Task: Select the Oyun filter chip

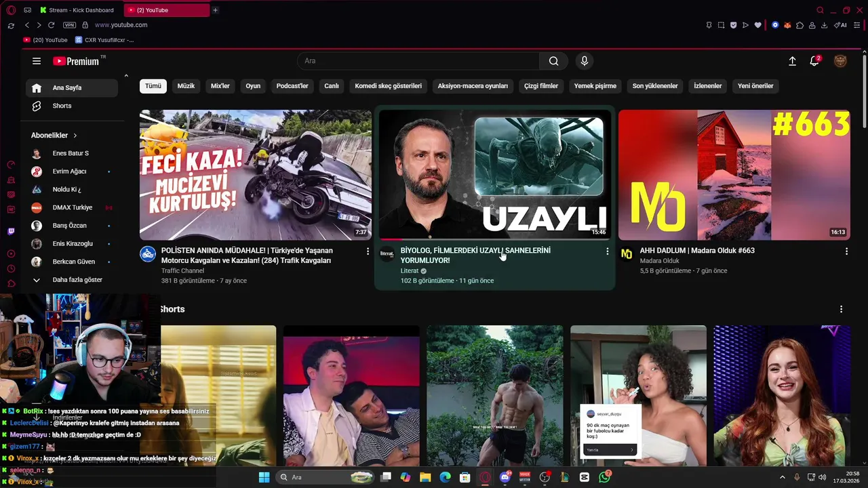Action: tap(253, 86)
